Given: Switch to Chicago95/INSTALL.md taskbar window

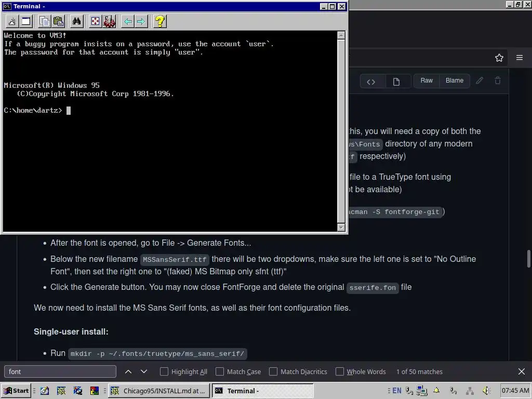Looking at the screenshot, I should click(x=159, y=391).
